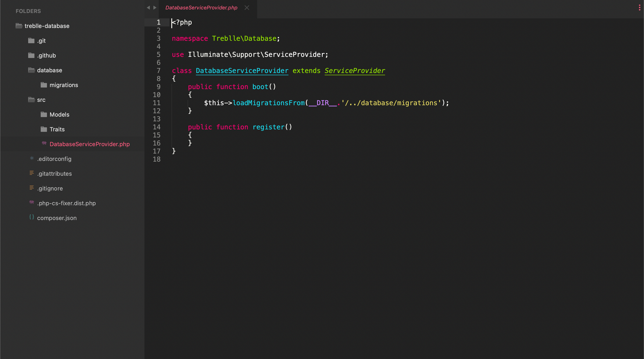Click Trebllle\Database in the namespace line
The image size is (644, 359).
[x=244, y=38]
